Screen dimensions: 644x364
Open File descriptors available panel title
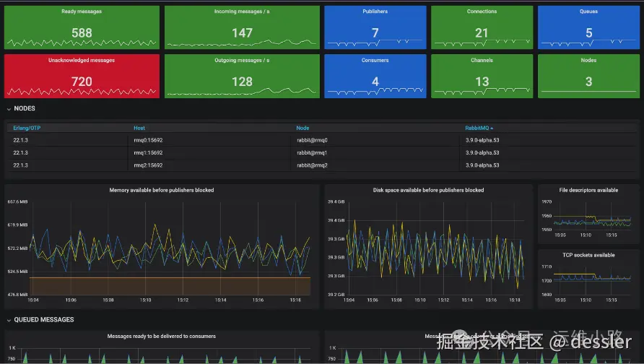(x=588, y=190)
